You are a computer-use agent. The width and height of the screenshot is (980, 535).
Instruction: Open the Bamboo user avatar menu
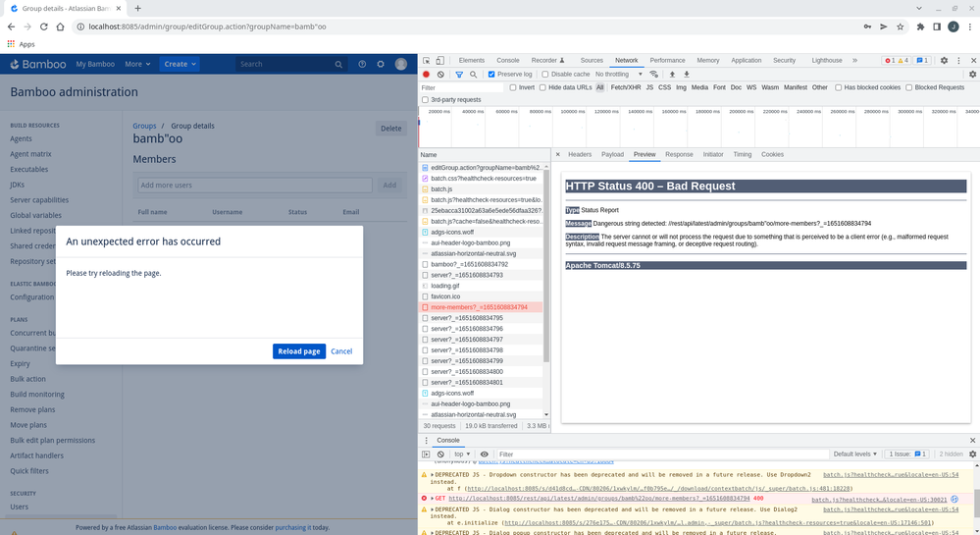point(401,64)
